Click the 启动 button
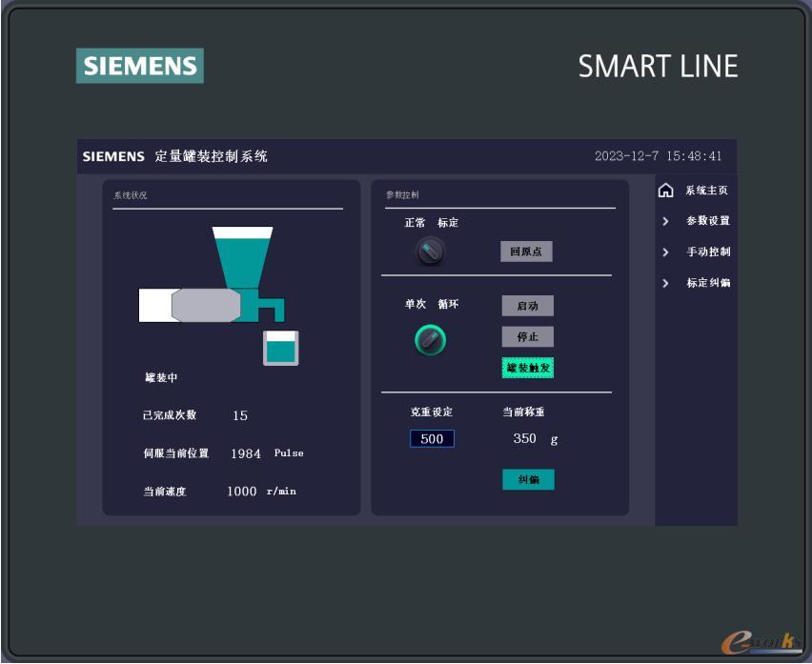The width and height of the screenshot is (812, 664). coord(527,306)
